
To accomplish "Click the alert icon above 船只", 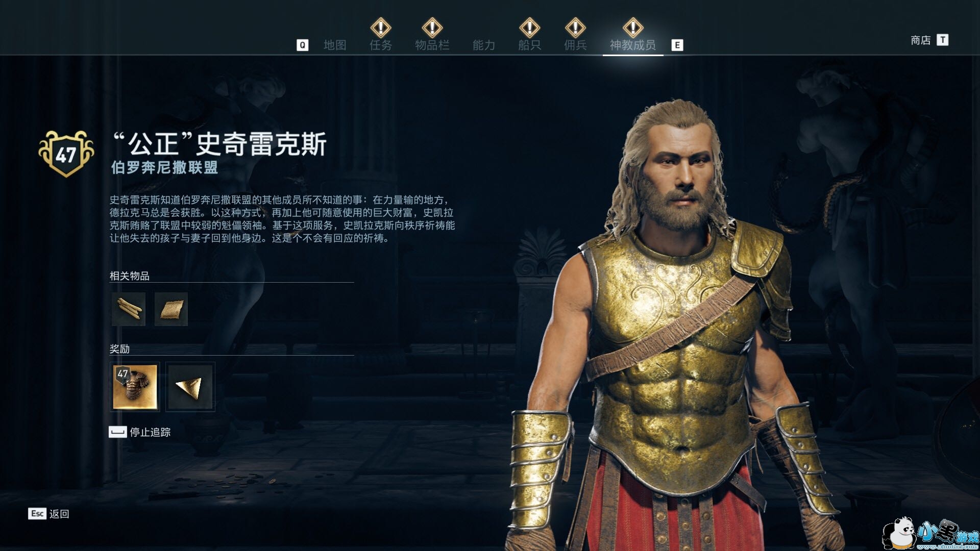I will click(529, 27).
